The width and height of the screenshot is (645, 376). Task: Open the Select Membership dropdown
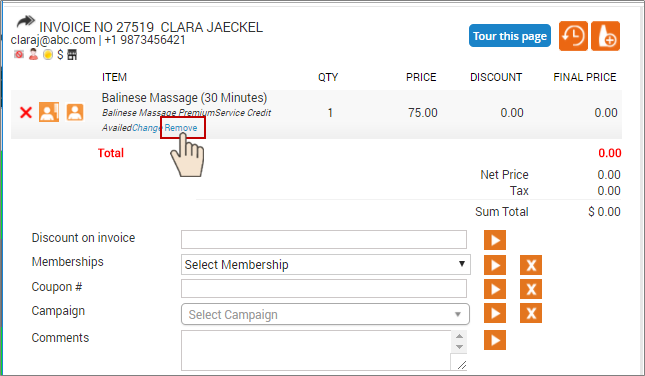tap(326, 265)
